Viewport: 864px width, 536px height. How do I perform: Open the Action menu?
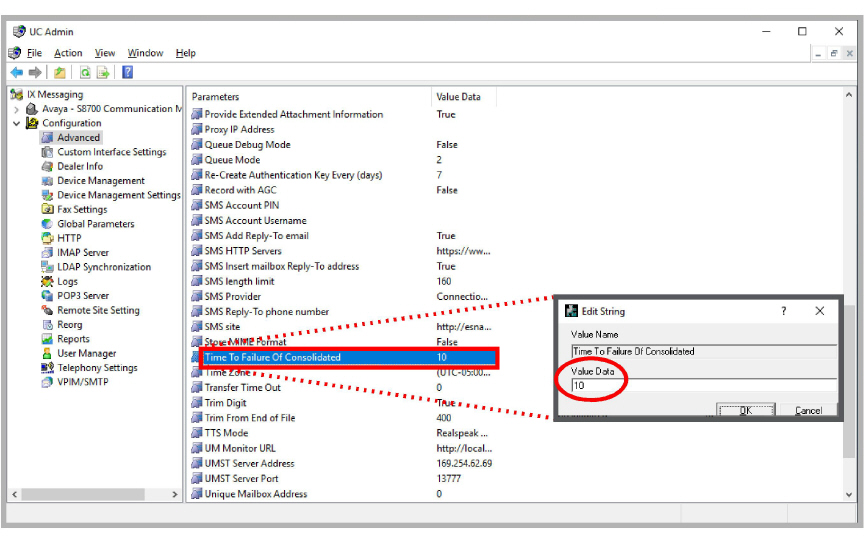[68, 53]
